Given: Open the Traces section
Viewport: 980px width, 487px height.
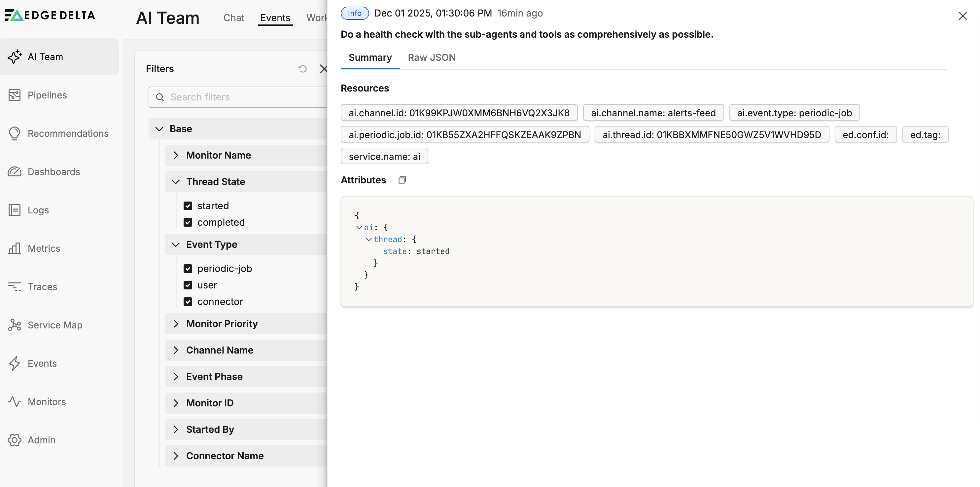Looking at the screenshot, I should [x=42, y=286].
